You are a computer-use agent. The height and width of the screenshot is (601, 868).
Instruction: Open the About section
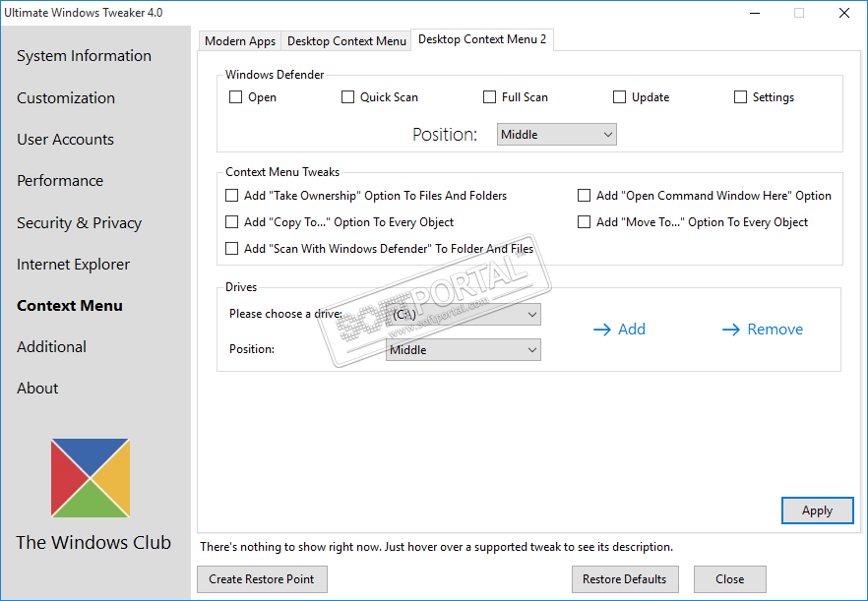[37, 389]
